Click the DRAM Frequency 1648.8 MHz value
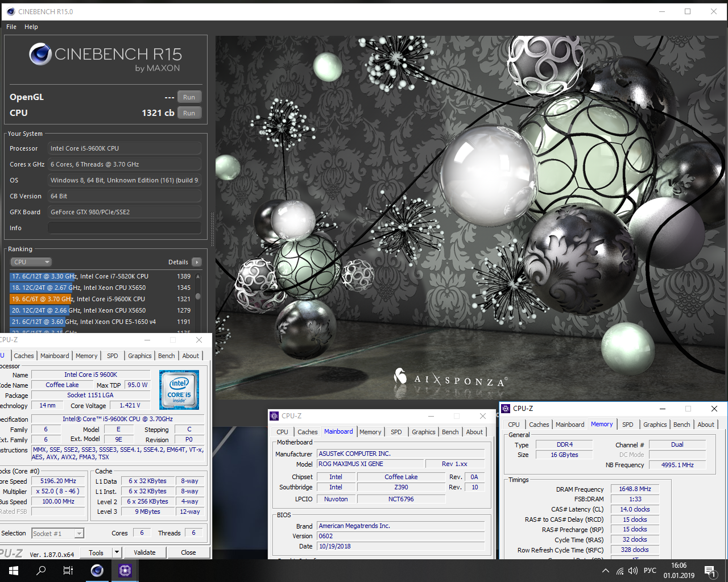 [x=635, y=489]
